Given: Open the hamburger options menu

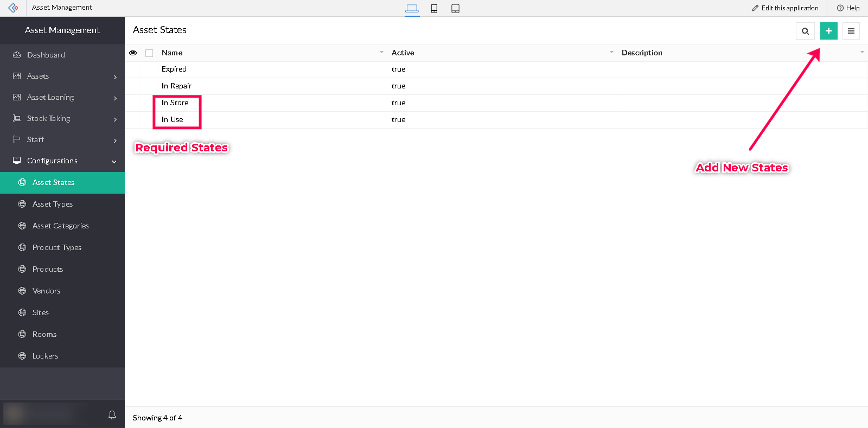Looking at the screenshot, I should click(x=851, y=31).
